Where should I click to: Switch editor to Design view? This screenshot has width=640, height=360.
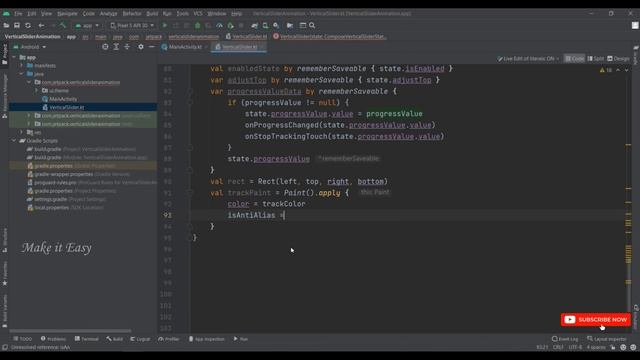point(618,59)
